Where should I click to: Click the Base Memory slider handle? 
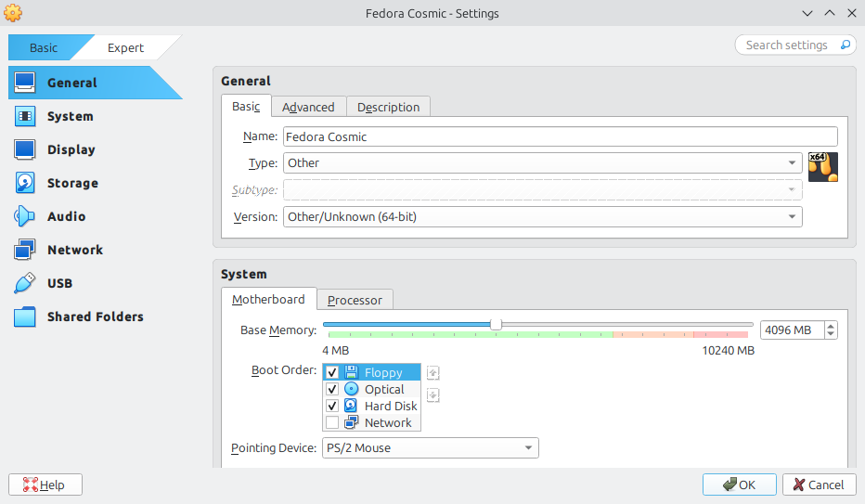click(x=496, y=324)
